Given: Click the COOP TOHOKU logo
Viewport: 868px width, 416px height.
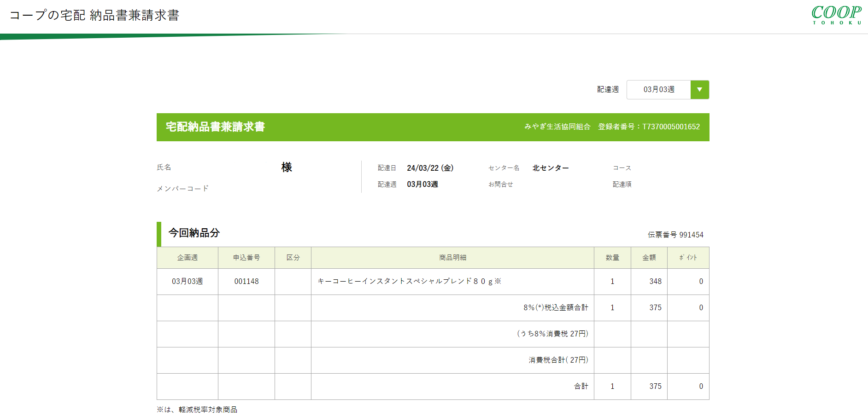Looking at the screenshot, I should [836, 15].
